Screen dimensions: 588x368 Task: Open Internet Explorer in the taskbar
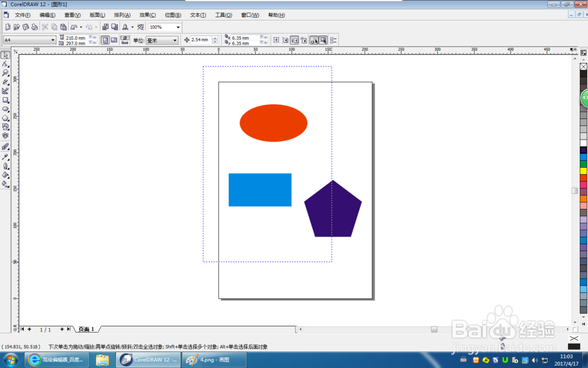pos(57,360)
